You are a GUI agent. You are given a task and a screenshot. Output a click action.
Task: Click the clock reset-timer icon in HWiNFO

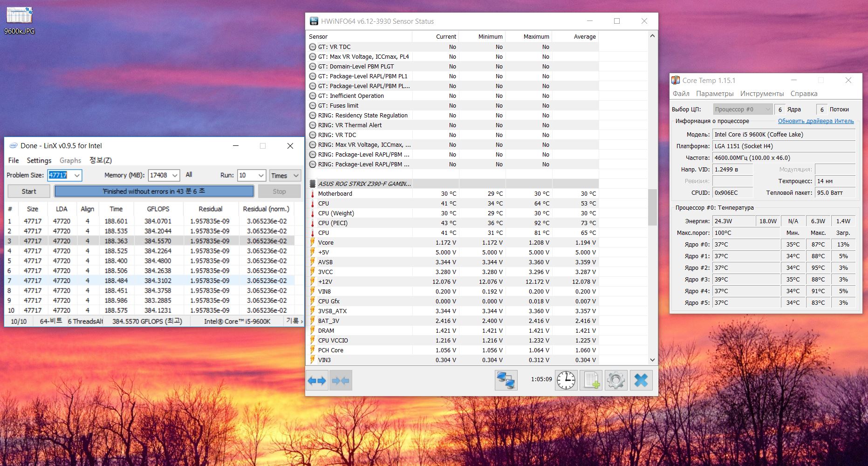(x=566, y=380)
